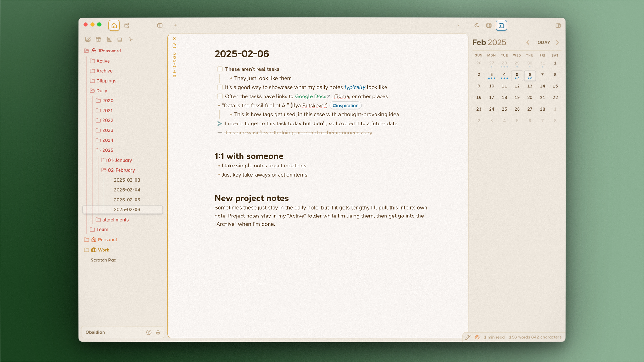644x362 pixels.
Task: Click the help question mark icon bottom left
Action: [149, 332]
